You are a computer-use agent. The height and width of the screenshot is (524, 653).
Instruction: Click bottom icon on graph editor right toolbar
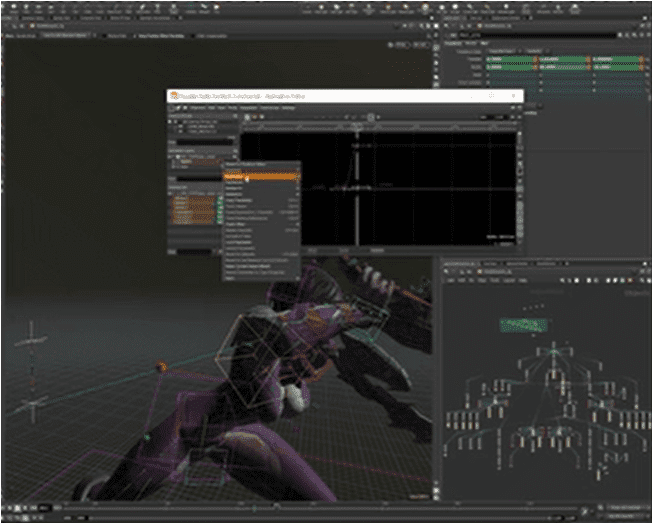520,240
